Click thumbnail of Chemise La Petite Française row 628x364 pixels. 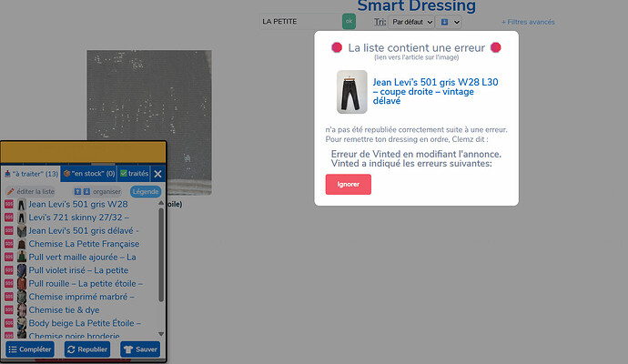[x=22, y=244]
